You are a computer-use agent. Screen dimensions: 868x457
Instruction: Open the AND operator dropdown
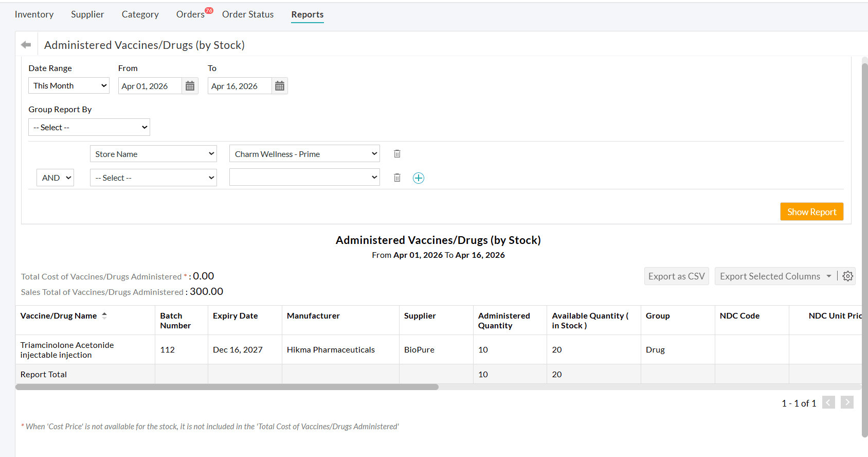55,178
